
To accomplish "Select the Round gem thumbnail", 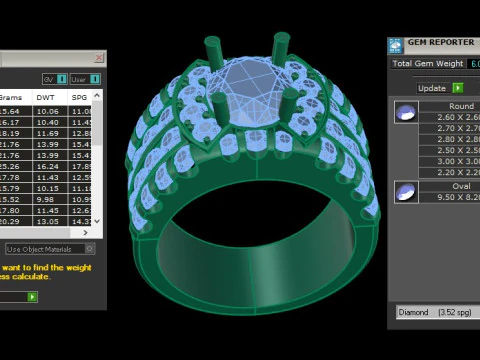I will (406, 112).
